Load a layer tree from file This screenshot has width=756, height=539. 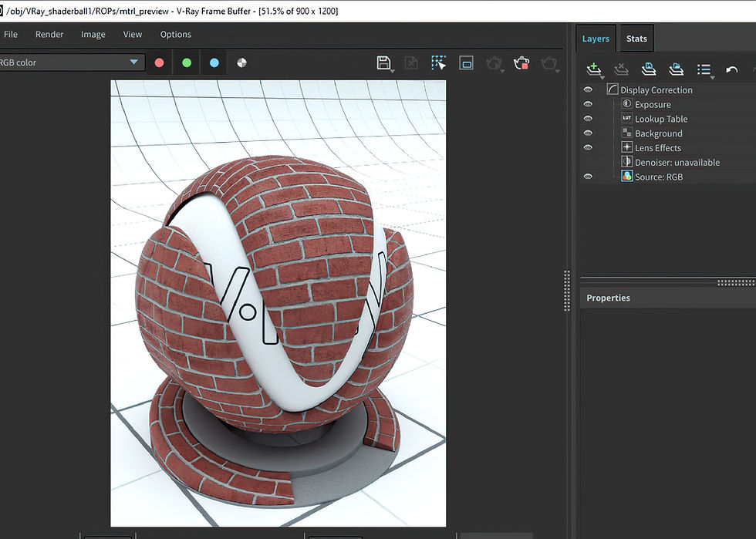(677, 69)
